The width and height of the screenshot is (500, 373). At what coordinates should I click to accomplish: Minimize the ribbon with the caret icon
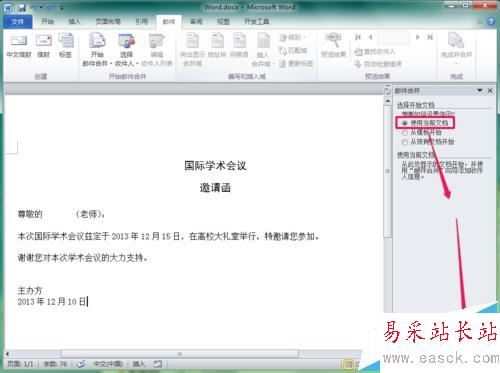tap(480, 22)
